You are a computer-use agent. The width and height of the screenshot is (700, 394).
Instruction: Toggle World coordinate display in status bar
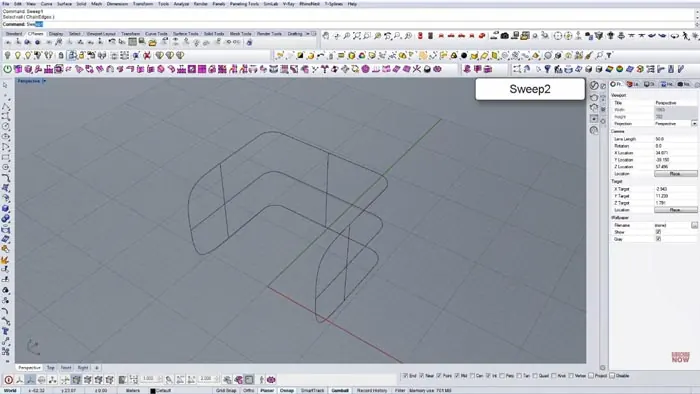point(10,390)
